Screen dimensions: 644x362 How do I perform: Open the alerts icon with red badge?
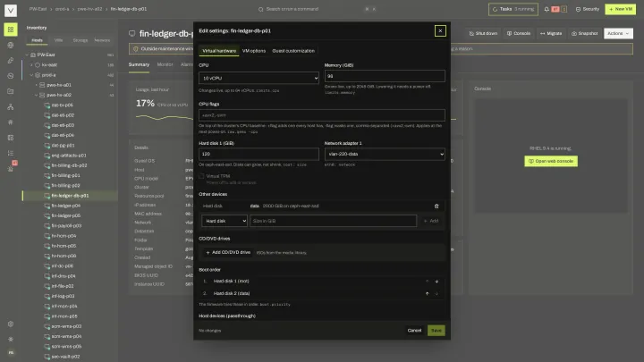click(x=11, y=168)
